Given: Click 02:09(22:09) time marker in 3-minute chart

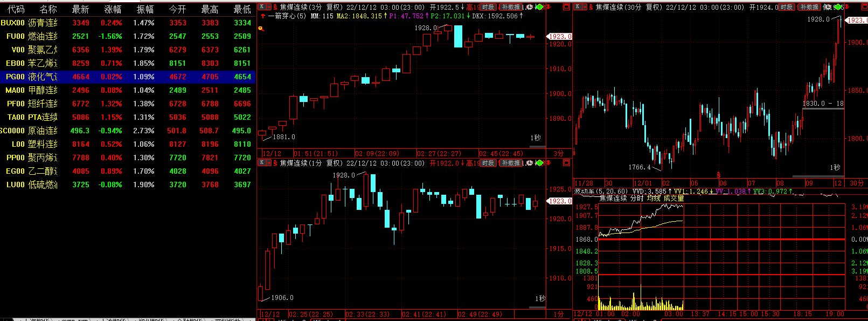Looking at the screenshot, I should pos(377,153).
